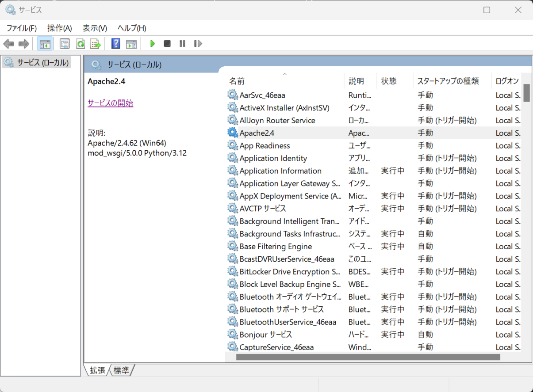Click the gear icon beside ActiveX Installer (AxInstSV)
533x392 pixels.
[232, 107]
